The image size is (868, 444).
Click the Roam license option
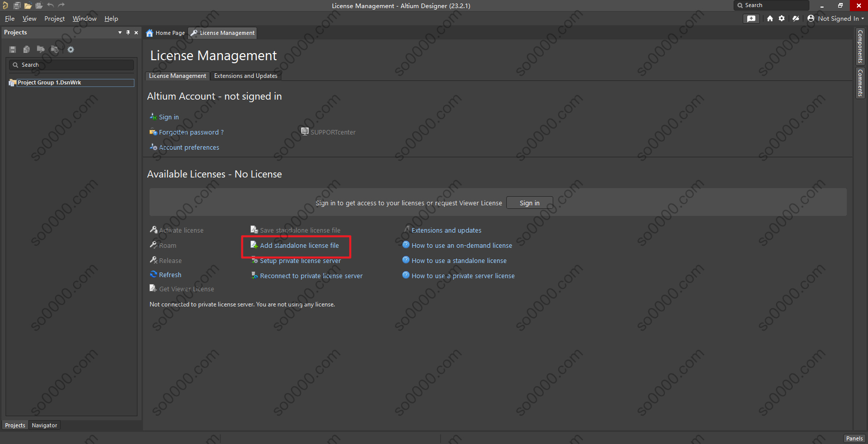(x=167, y=245)
